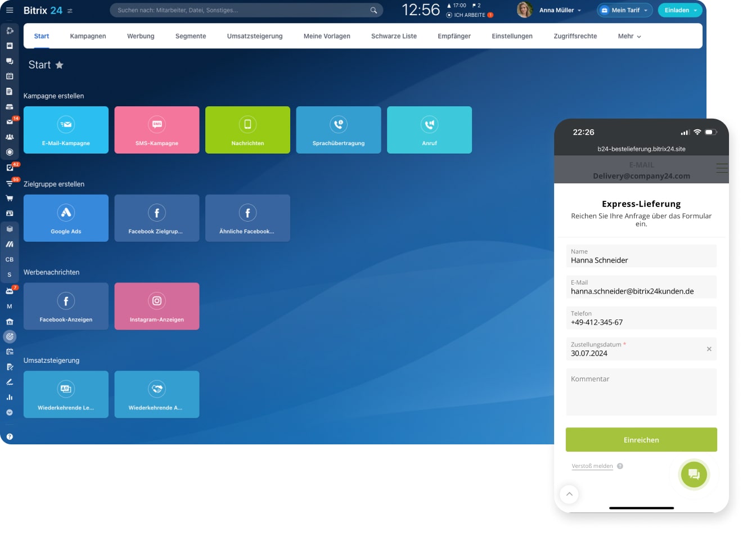Click the help question mark icon at sidebar bottom
This screenshot has width=756, height=540.
(x=10, y=436)
